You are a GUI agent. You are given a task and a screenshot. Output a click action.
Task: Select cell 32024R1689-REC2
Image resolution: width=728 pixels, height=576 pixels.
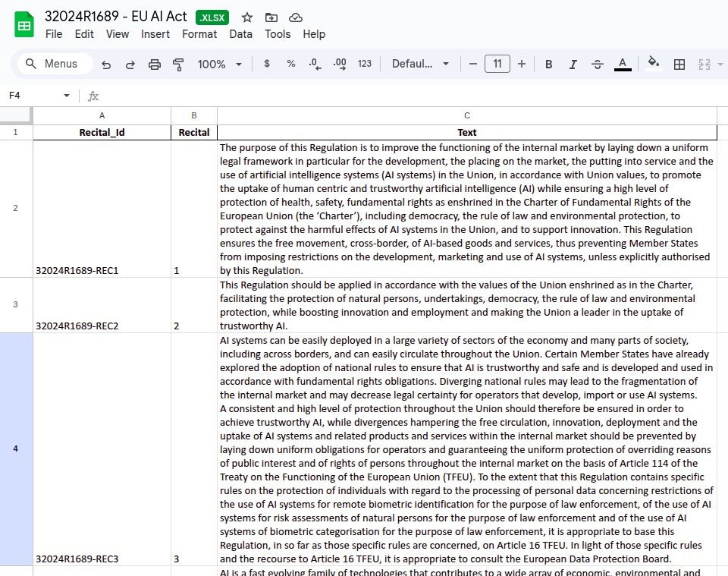(x=102, y=305)
